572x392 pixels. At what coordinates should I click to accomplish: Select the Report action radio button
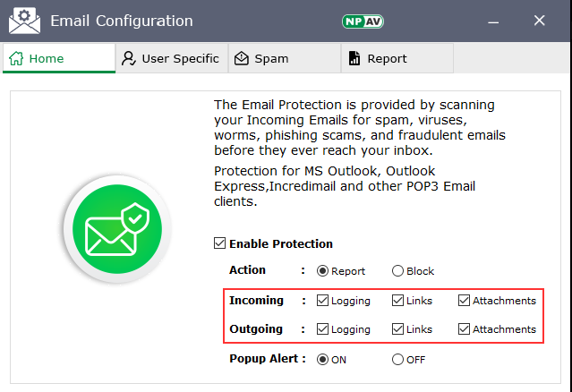click(x=322, y=271)
